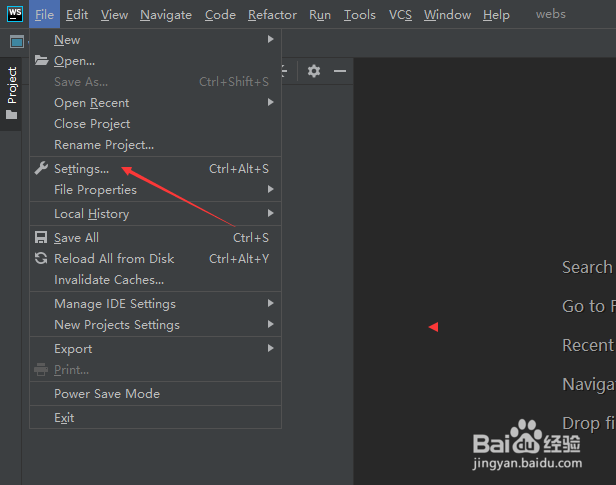Click the folder icon next to Open...
The image size is (616, 485).
point(42,60)
